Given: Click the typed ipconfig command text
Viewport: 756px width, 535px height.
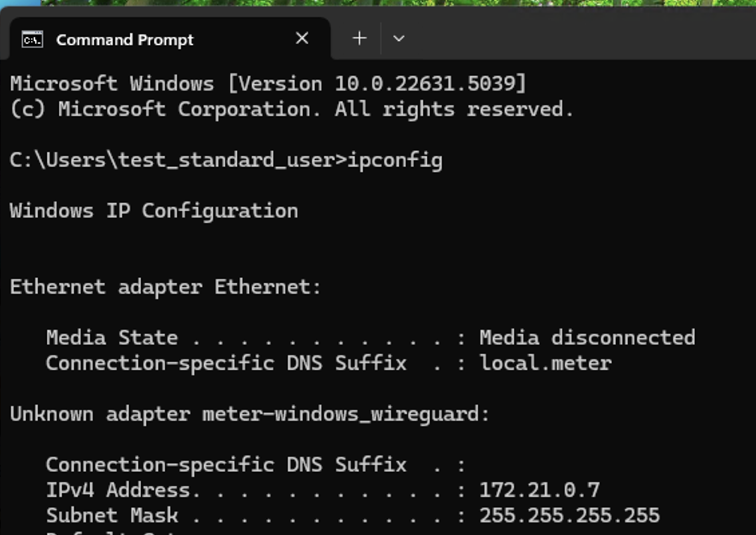Looking at the screenshot, I should (x=395, y=160).
